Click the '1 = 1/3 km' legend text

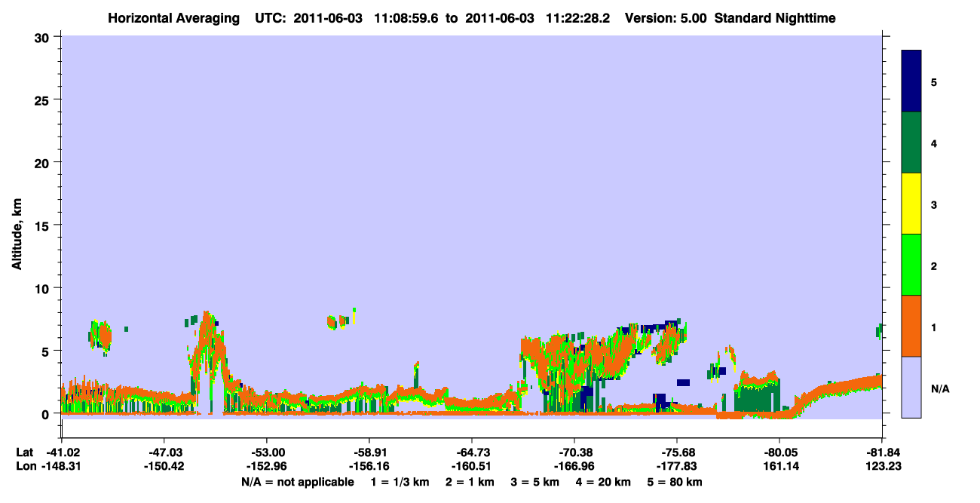(400, 482)
